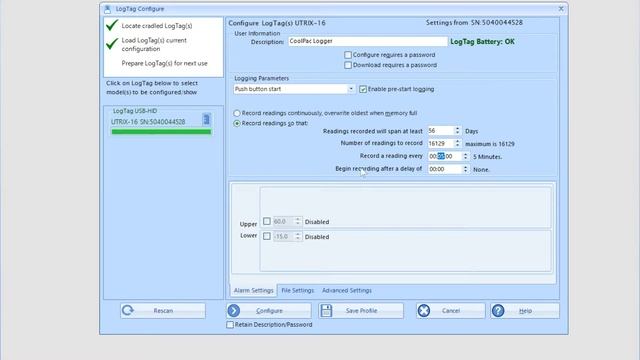The width and height of the screenshot is (640, 360).
Task: Click Locate cradled LogTag(s) step
Action: [x=157, y=26]
